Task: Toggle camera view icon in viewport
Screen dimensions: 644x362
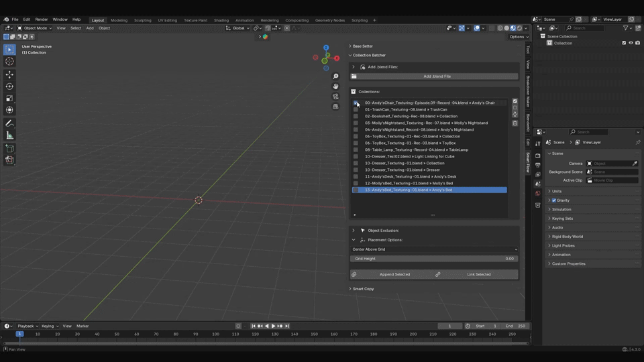Action: (x=335, y=97)
